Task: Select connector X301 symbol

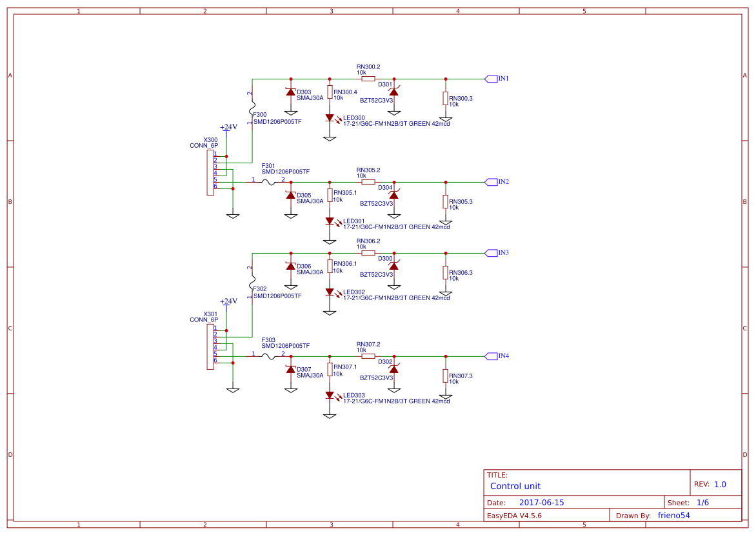Action: tap(210, 347)
